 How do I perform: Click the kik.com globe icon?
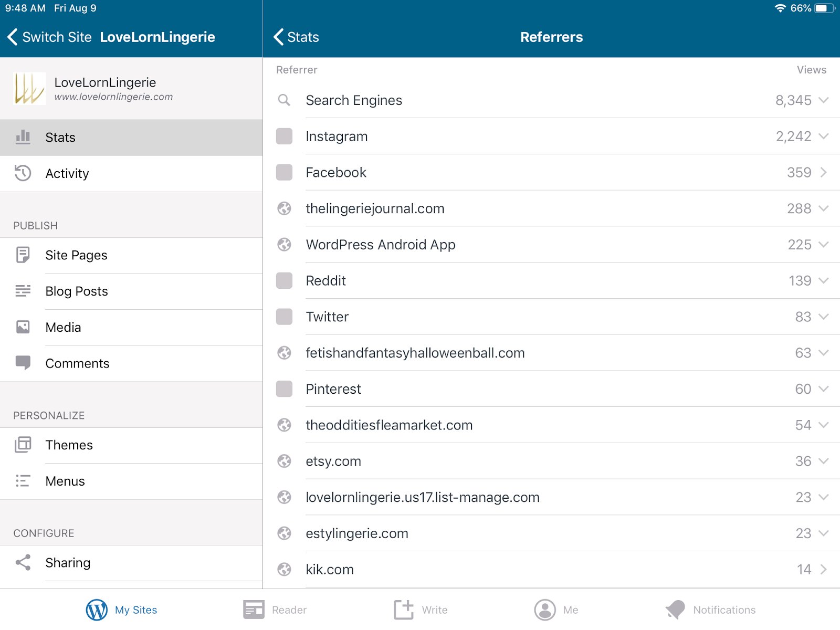tap(284, 569)
